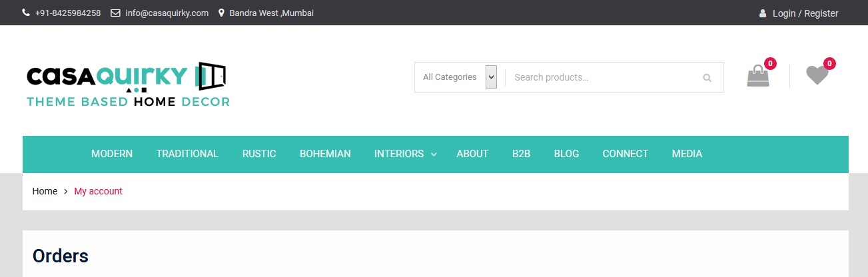
Task: Click the envelope email icon
Action: click(115, 13)
